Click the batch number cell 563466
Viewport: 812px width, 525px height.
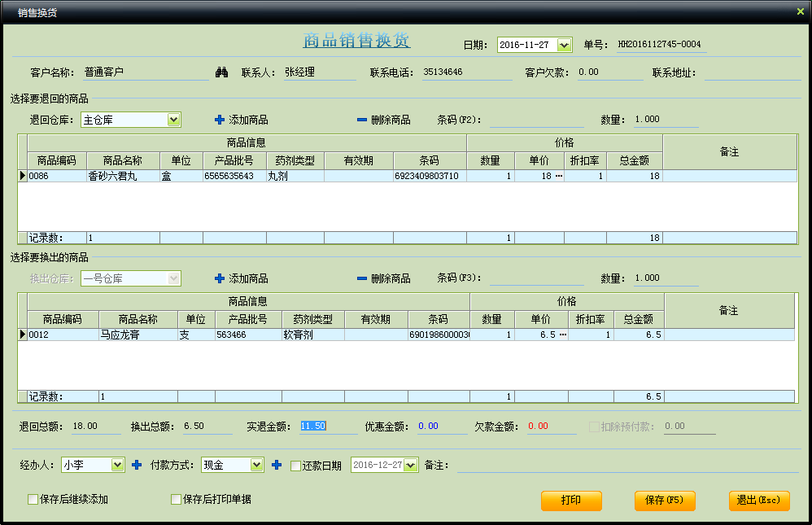point(249,335)
